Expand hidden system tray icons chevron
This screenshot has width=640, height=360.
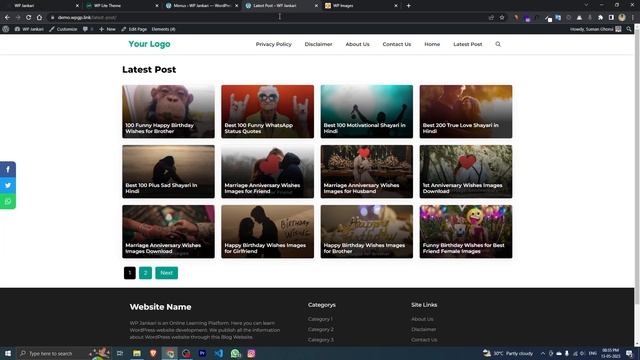coord(543,353)
